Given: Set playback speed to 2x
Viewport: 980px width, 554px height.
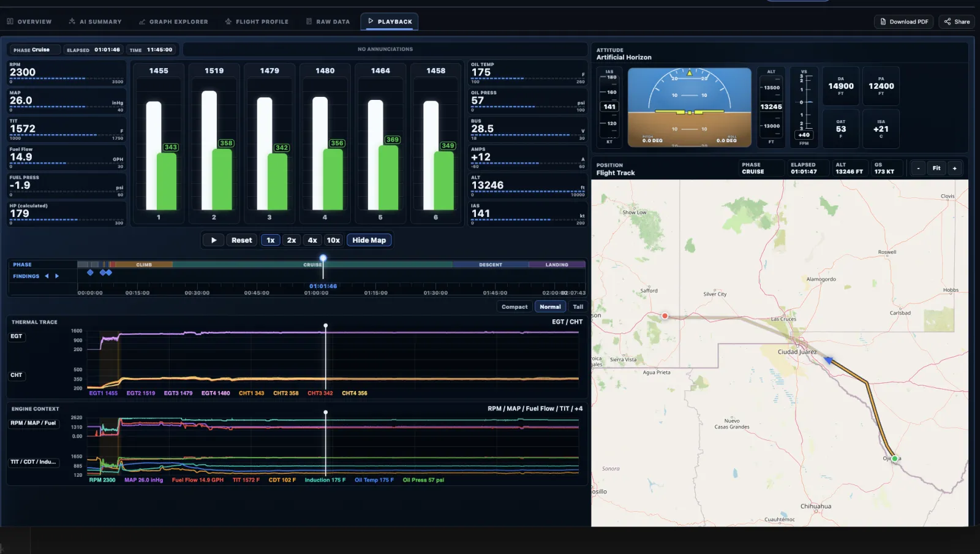Looking at the screenshot, I should coord(292,240).
